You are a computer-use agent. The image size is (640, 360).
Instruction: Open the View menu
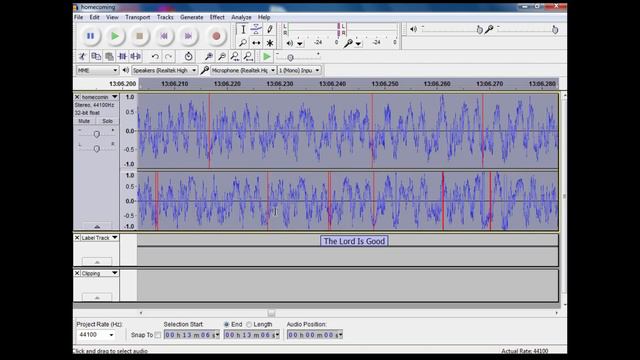coord(112,17)
